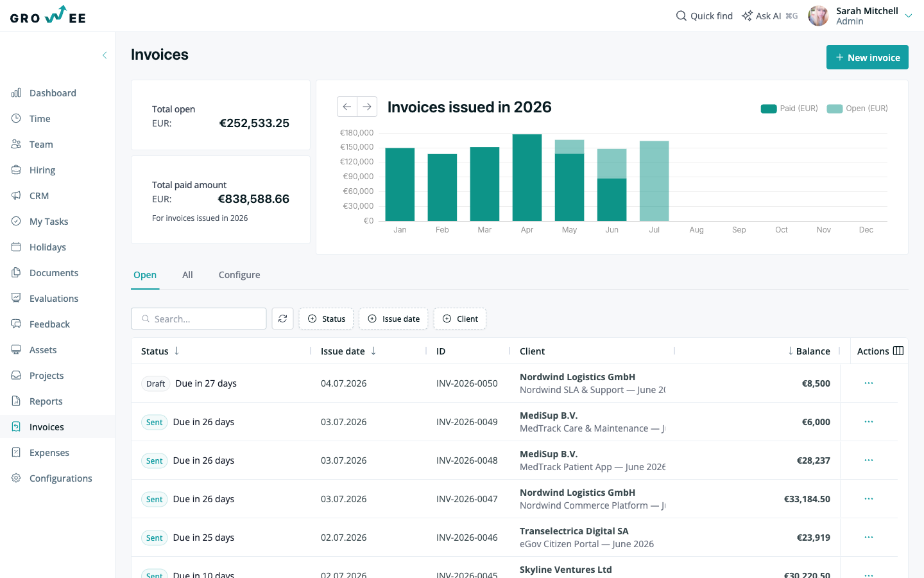Open Dashboard from the sidebar
The height and width of the screenshot is (578, 924).
point(53,93)
